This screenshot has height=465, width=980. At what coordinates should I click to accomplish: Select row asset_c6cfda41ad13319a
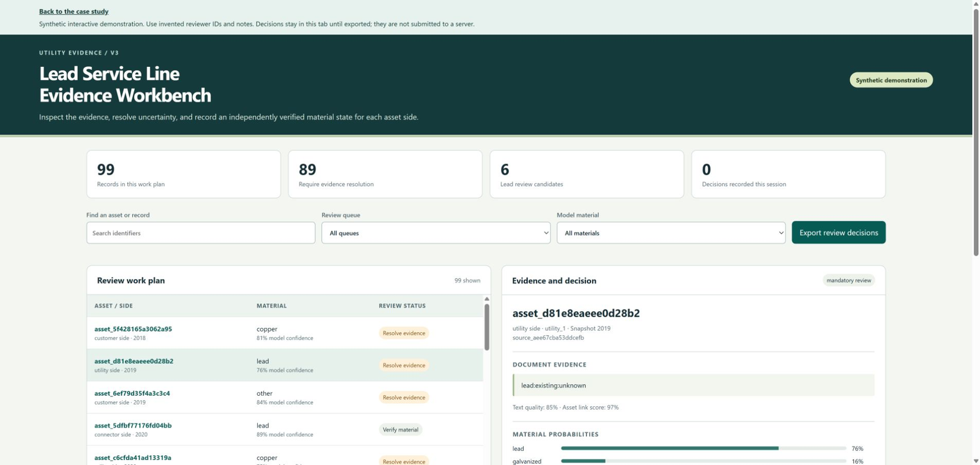(x=285, y=456)
